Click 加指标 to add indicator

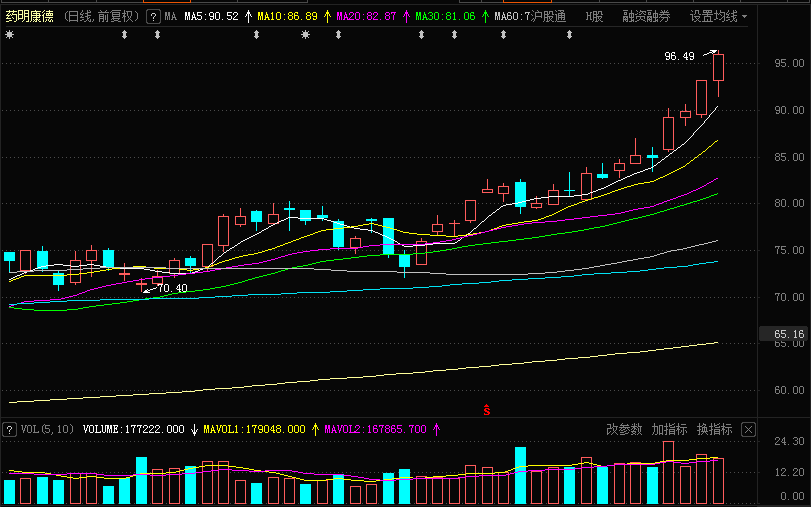tap(669, 429)
